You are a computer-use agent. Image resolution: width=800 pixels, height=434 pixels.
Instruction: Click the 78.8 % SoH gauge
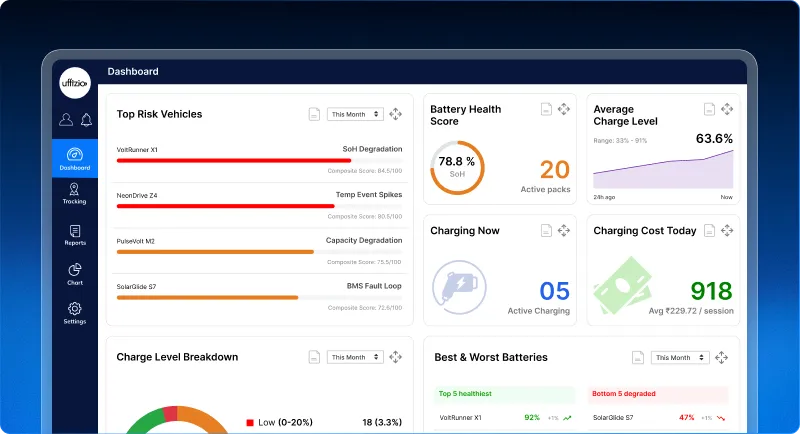pyautogui.click(x=457, y=168)
